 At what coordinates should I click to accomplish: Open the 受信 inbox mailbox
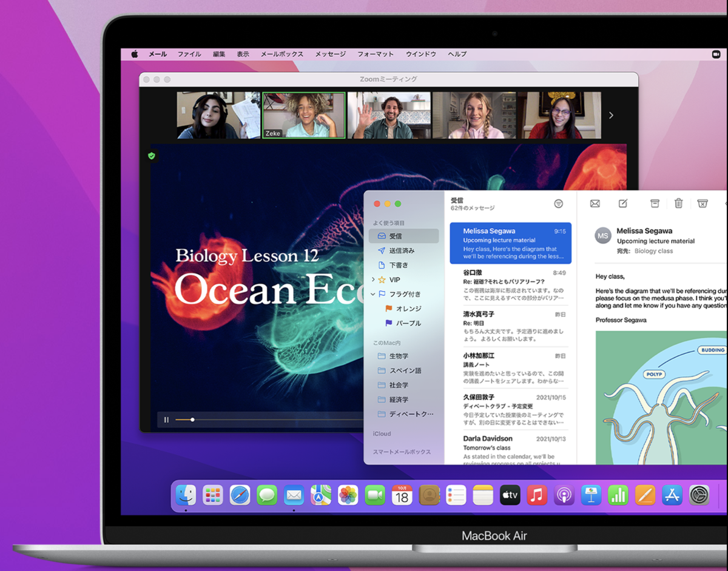coord(403,236)
